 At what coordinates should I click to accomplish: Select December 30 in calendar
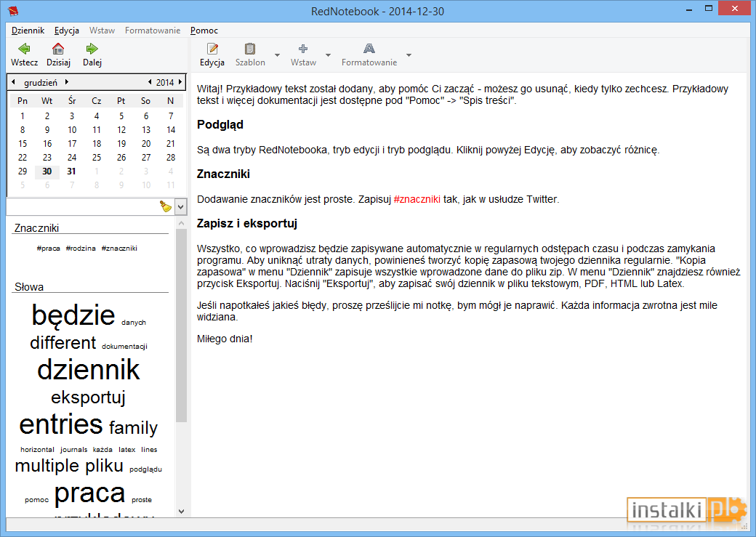tap(47, 171)
